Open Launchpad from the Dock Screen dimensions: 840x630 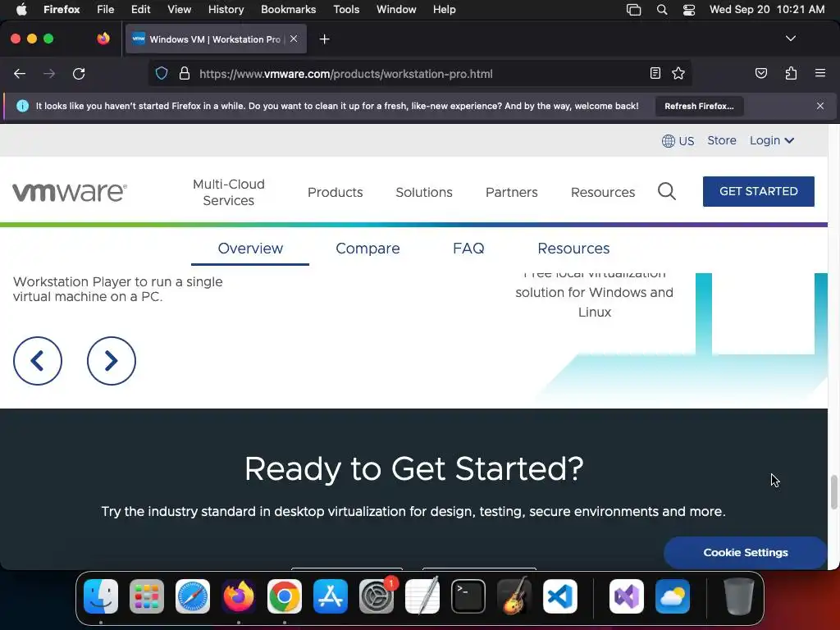click(x=147, y=596)
